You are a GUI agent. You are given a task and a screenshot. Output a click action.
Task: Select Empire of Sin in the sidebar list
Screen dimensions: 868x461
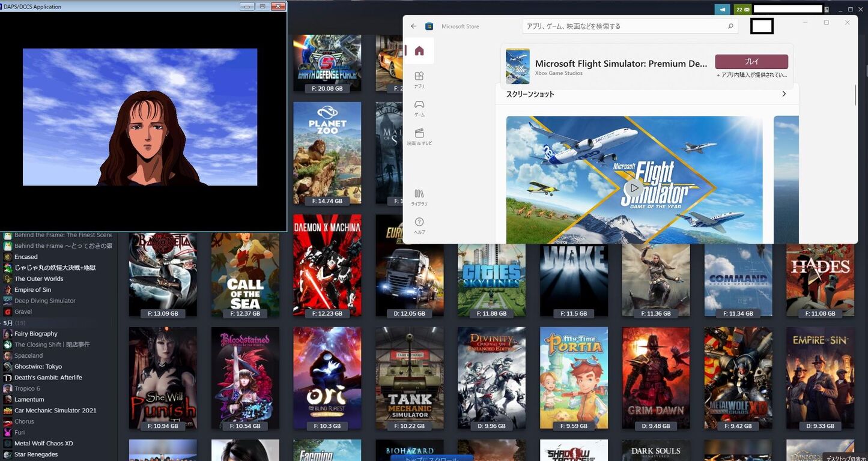coord(32,290)
